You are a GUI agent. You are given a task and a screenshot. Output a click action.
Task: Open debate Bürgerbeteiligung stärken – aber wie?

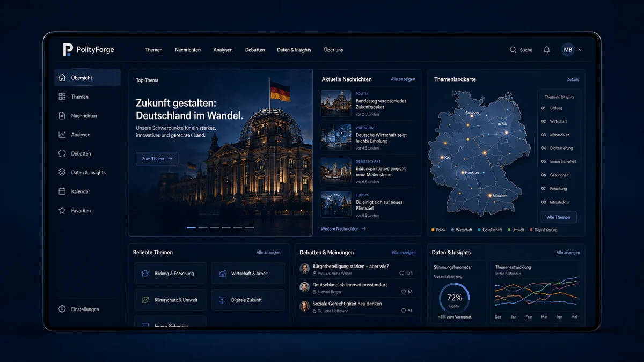pyautogui.click(x=350, y=266)
